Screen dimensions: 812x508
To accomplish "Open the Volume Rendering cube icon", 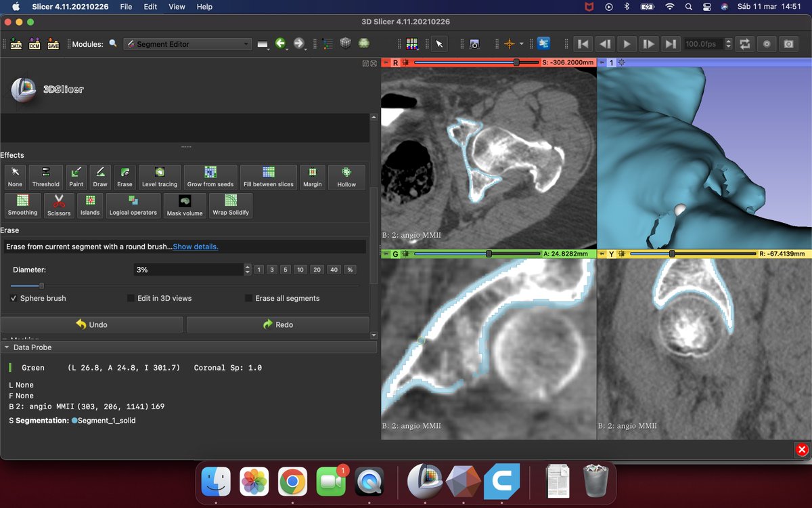I will (346, 43).
